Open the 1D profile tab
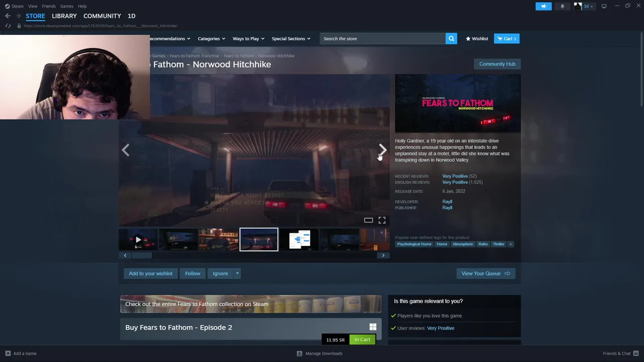Screen dimensions: 644x362 pos(131,16)
